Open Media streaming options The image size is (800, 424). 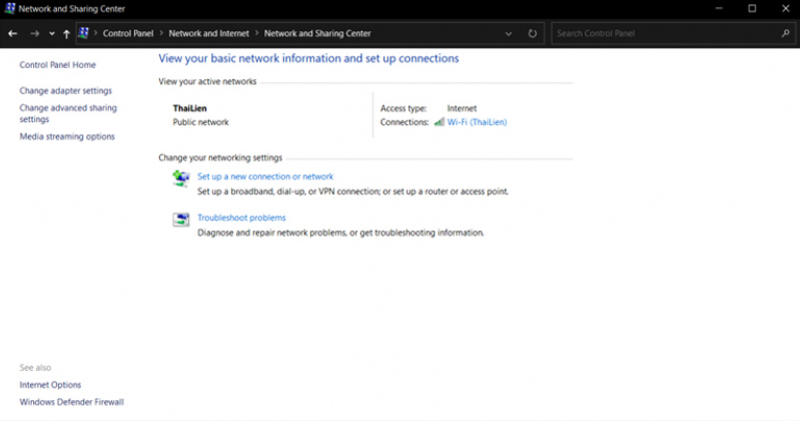pos(67,136)
